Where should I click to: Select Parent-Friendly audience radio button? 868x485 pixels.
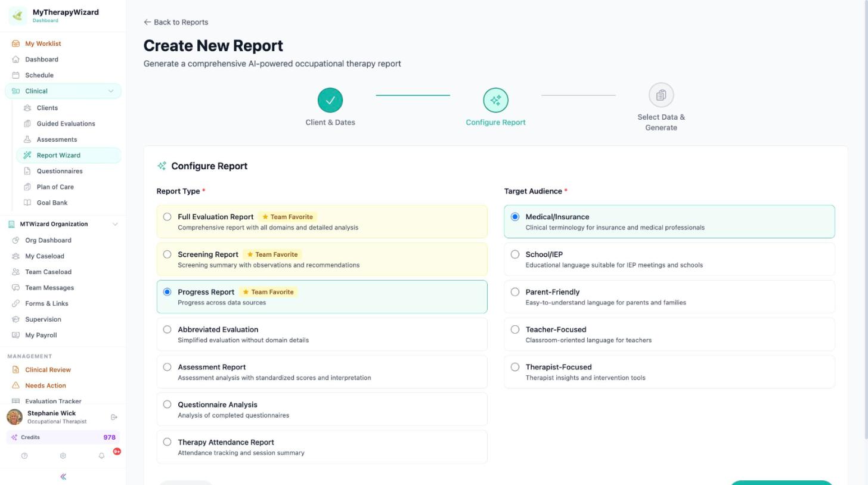515,292
